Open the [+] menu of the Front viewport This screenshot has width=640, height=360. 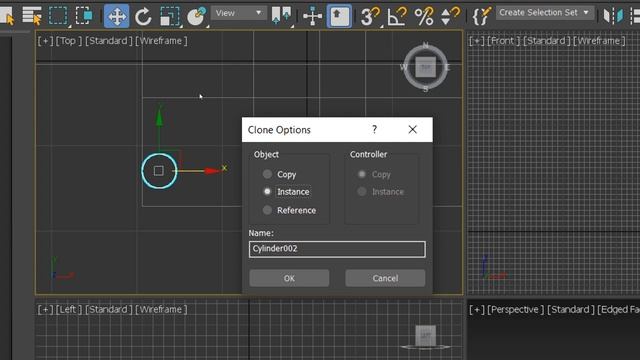pos(477,41)
